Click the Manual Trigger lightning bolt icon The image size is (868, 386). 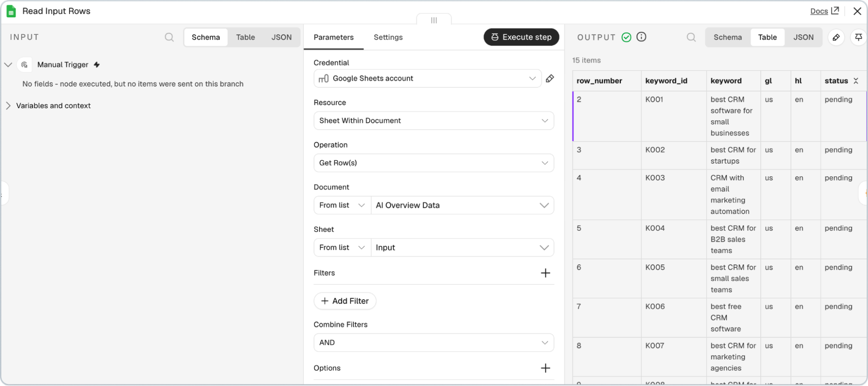click(97, 65)
